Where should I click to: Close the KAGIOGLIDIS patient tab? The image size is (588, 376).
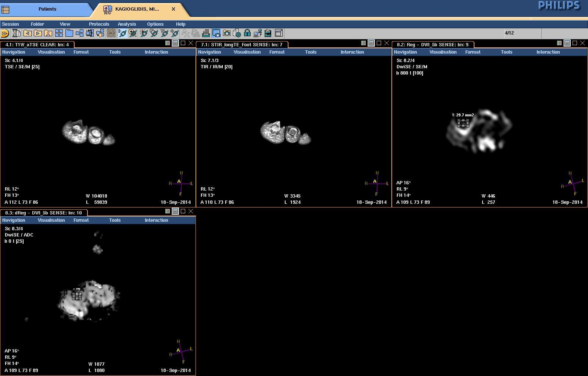[x=173, y=9]
